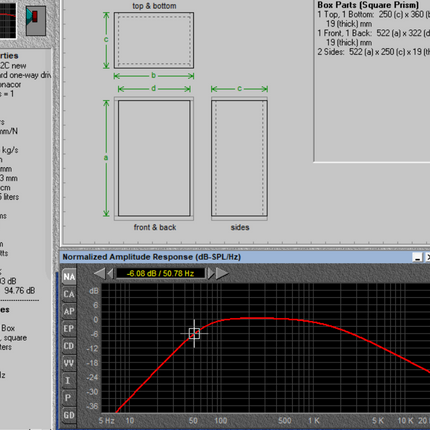Click the green dimension 'b' label
Screen dimensions: 430x430
[x=153, y=76]
